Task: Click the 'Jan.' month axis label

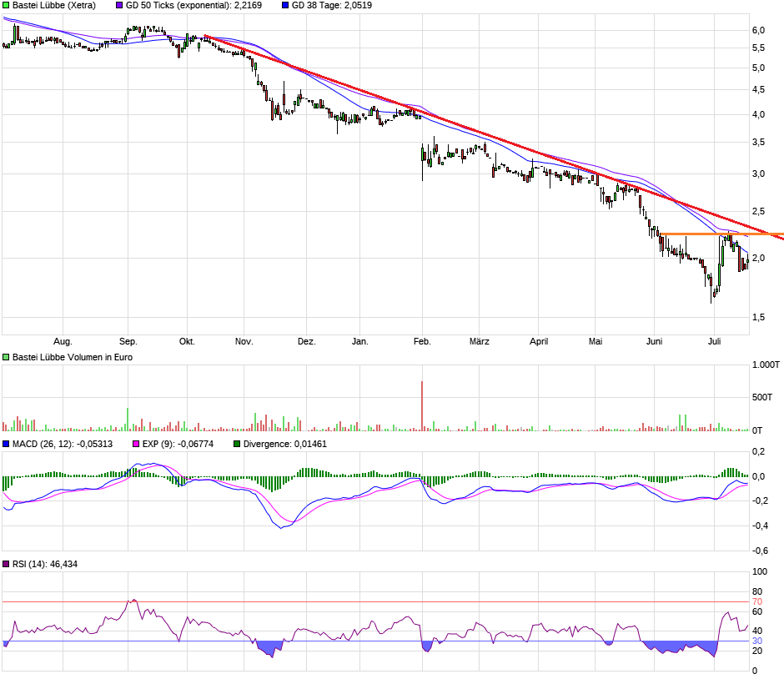Action: 360,341
